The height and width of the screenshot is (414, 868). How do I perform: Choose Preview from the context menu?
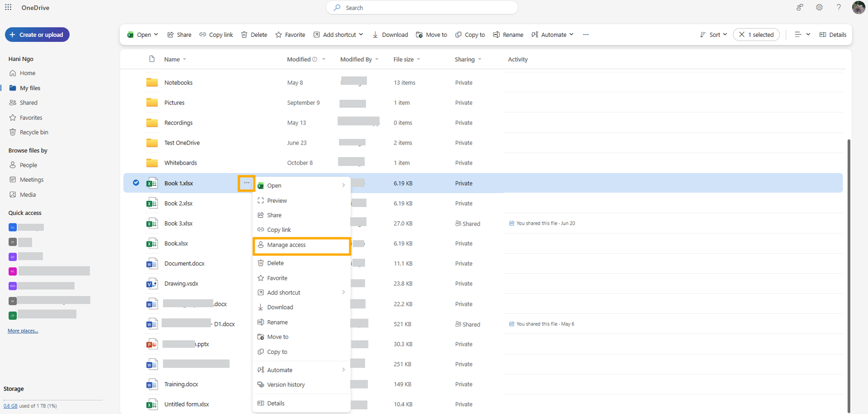302,200
